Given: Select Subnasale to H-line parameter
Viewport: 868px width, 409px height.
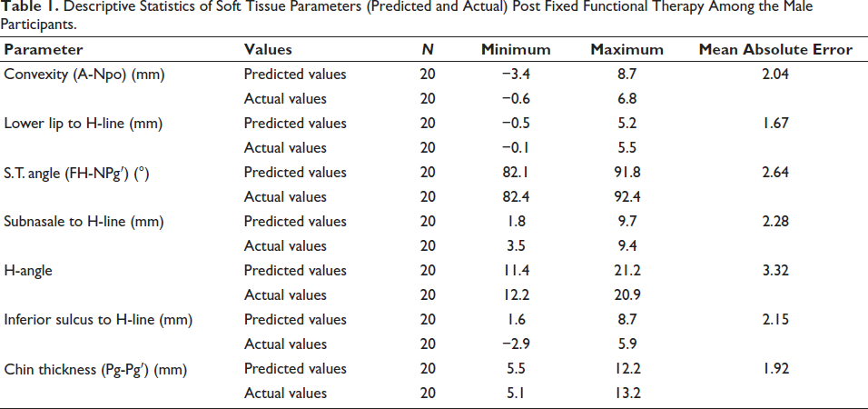Looking at the screenshot, I should [84, 221].
